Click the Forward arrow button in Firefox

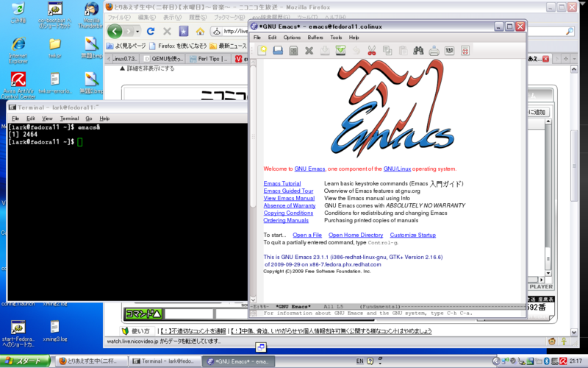click(129, 31)
